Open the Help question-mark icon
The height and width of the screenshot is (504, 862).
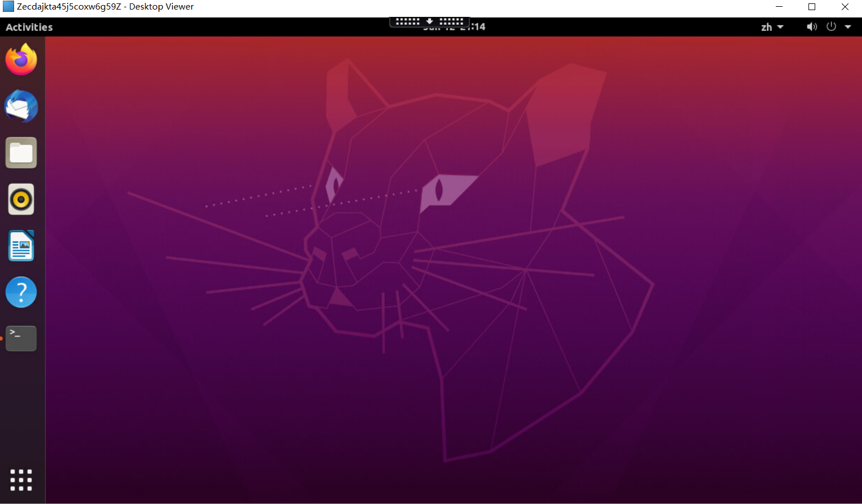[x=21, y=292]
